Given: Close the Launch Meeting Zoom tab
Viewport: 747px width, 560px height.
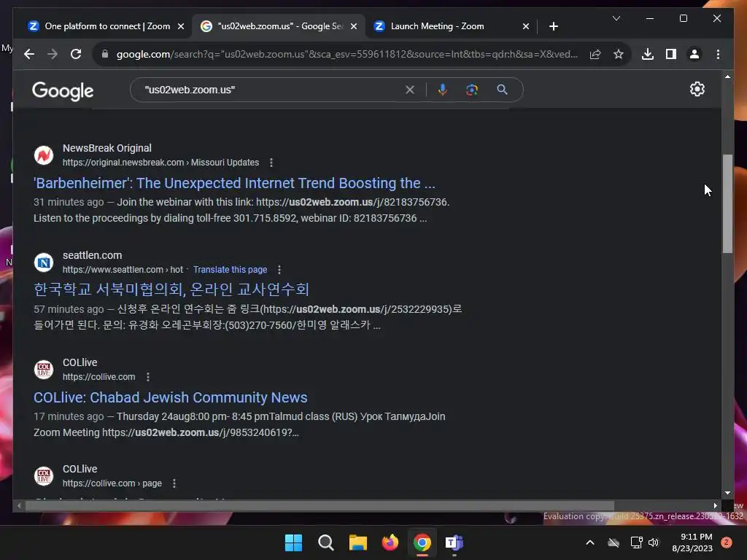Looking at the screenshot, I should [x=525, y=27].
